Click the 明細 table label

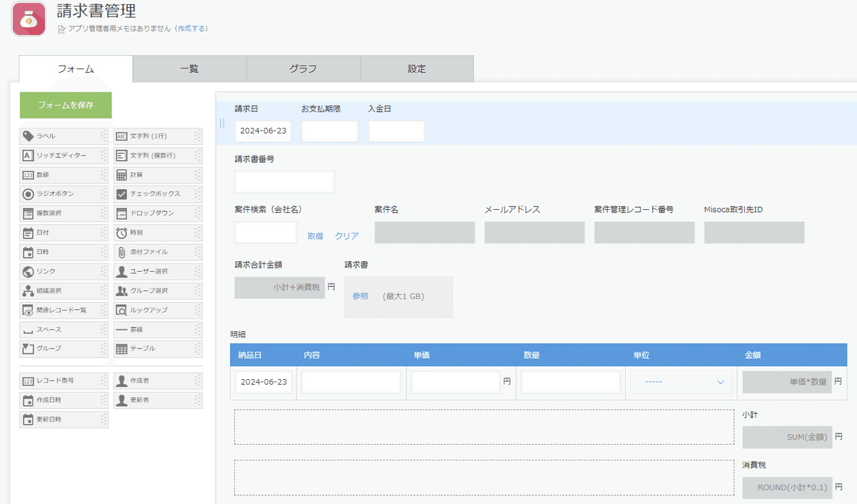coord(239,334)
